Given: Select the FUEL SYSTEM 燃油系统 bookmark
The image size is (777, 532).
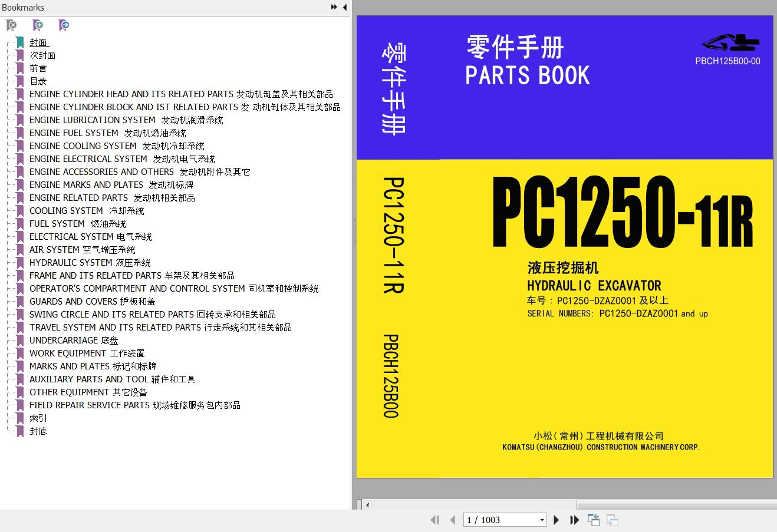Looking at the screenshot, I should click(x=78, y=224).
